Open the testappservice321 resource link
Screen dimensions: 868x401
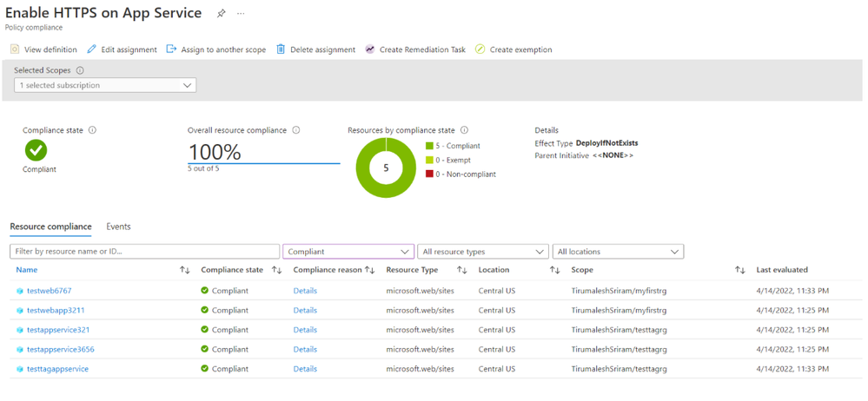pos(58,330)
